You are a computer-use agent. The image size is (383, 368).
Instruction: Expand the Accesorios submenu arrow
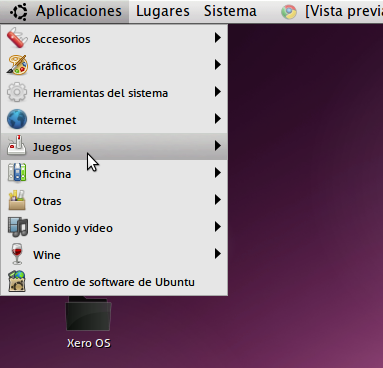(x=218, y=38)
